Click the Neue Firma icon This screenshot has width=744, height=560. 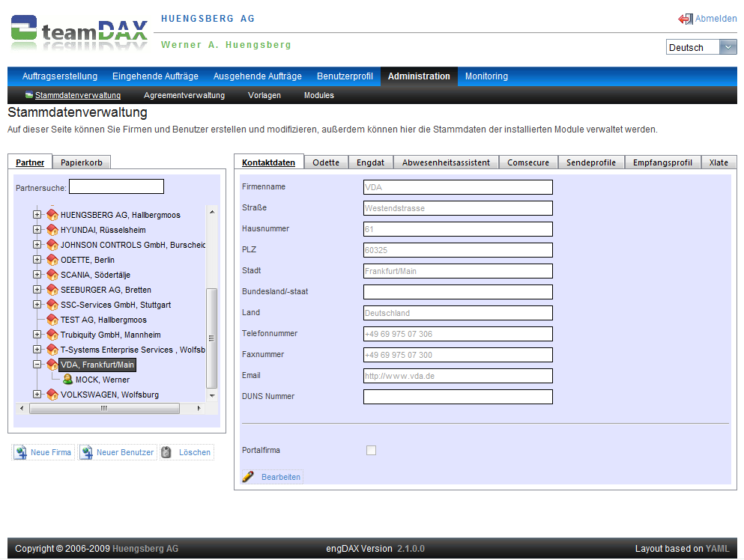tap(20, 452)
